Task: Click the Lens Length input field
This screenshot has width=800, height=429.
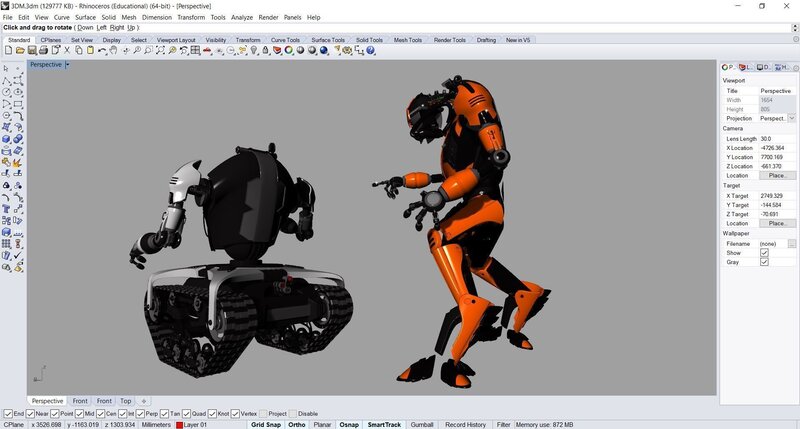Action: point(776,139)
